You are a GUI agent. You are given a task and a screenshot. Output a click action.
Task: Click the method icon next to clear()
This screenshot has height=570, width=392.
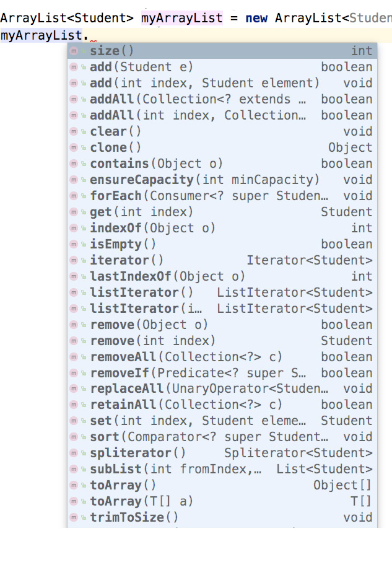[74, 131]
